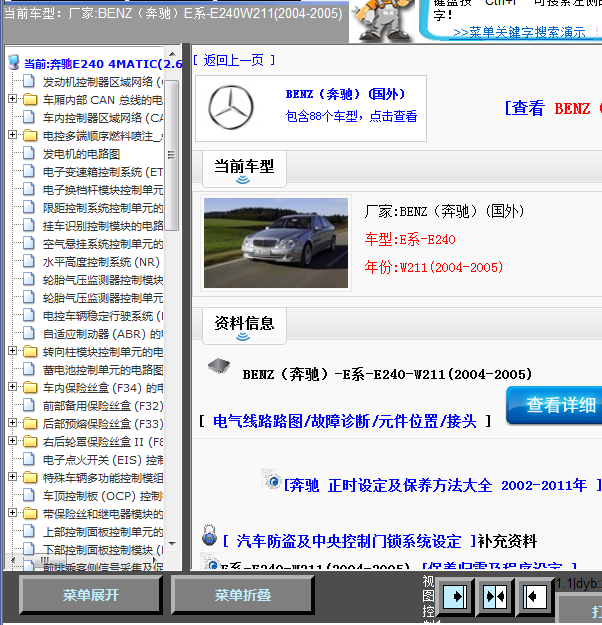Screen dimensions: 602x625
Task: Select 电控车辆稳定行驶系统 tree item
Action: 103,316
